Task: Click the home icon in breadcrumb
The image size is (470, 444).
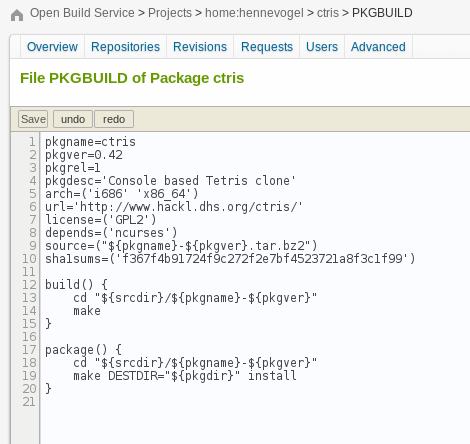Action: (17, 15)
